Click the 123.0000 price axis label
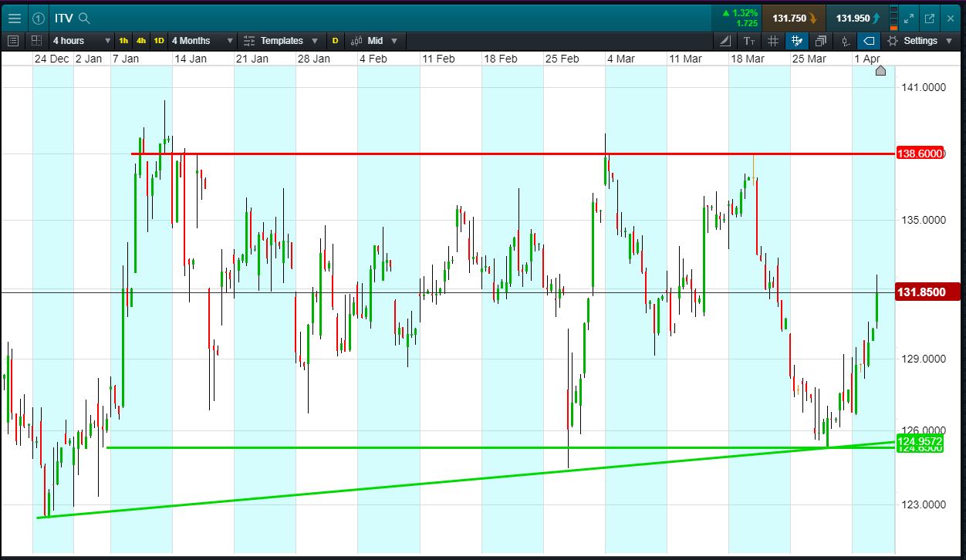Screen dimensions: 966x560 pos(922,504)
